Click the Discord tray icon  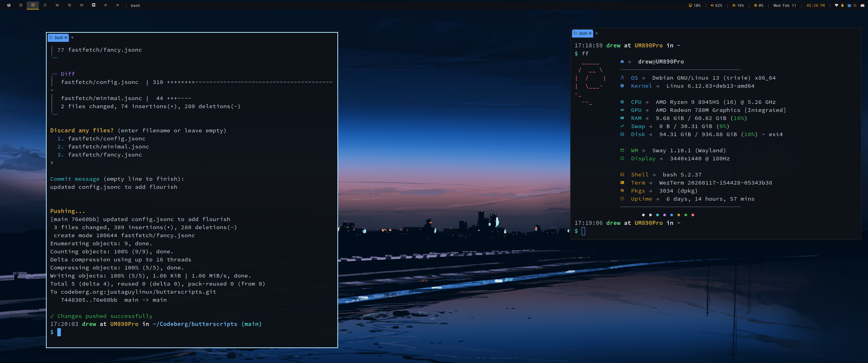pyautogui.click(x=863, y=5)
